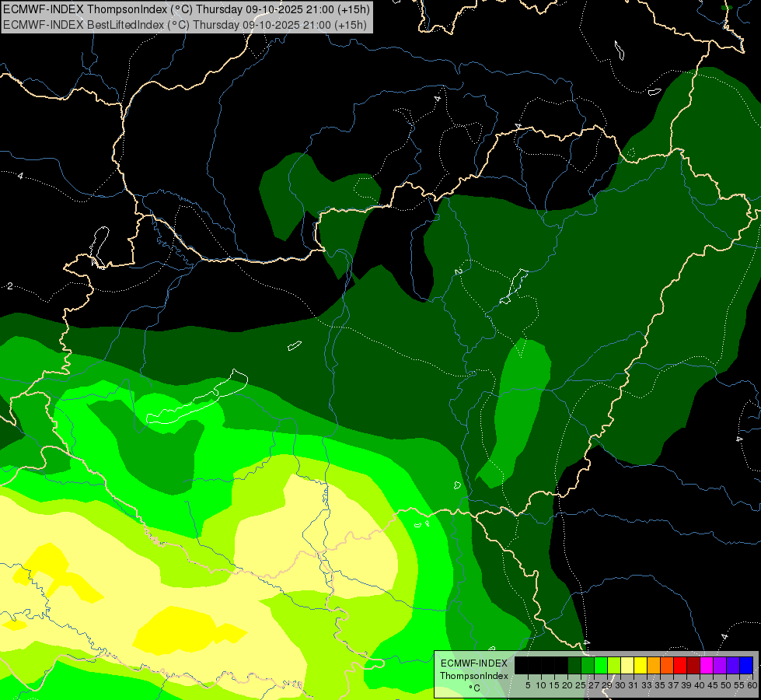This screenshot has height=700, width=761.
Task: Select the red-orange 35–37 legend swatch
Action: [x=667, y=665]
